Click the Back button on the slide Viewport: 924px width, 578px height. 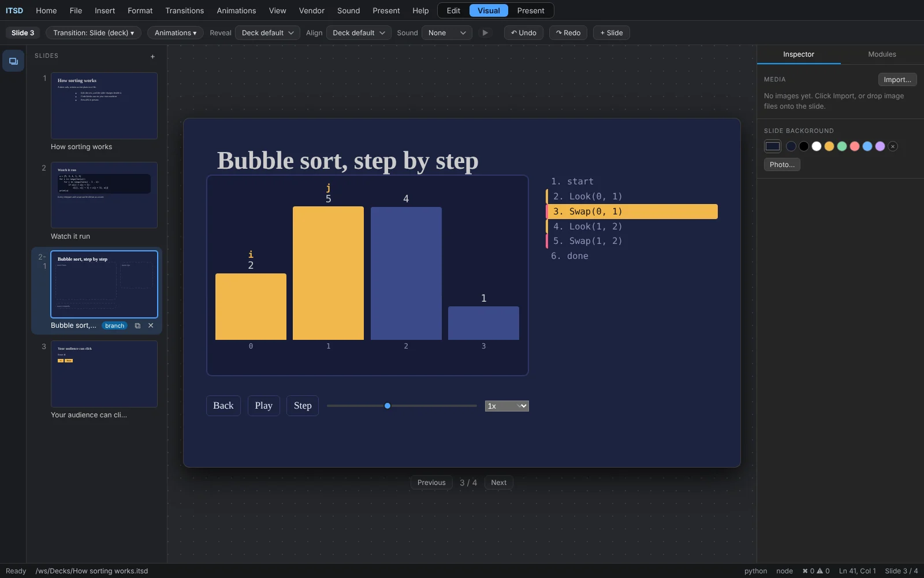tap(223, 406)
